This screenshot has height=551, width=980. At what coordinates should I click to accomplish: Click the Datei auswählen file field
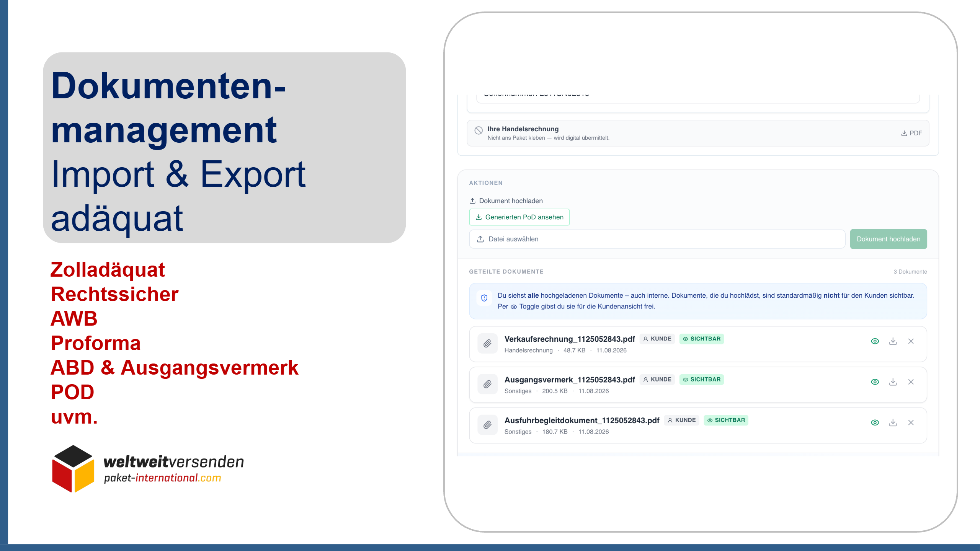657,239
